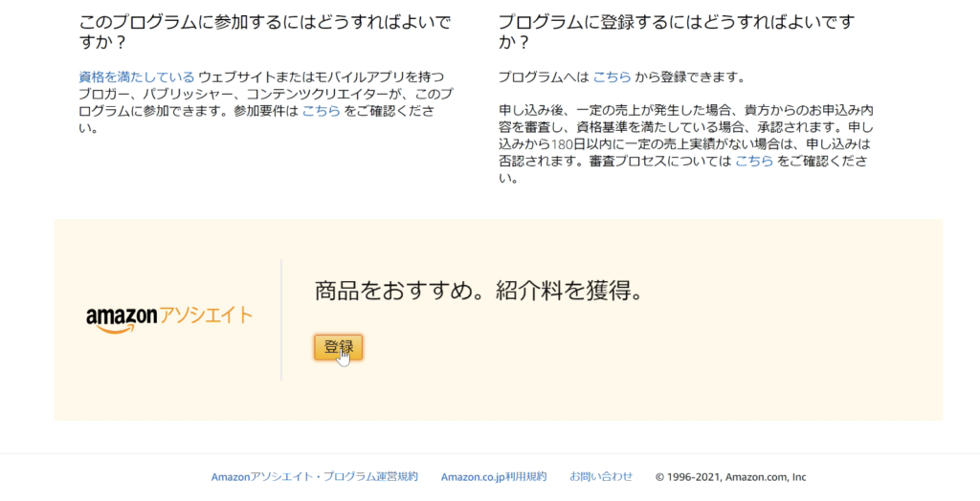Open the こちら link after 参加要件は

tap(322, 111)
